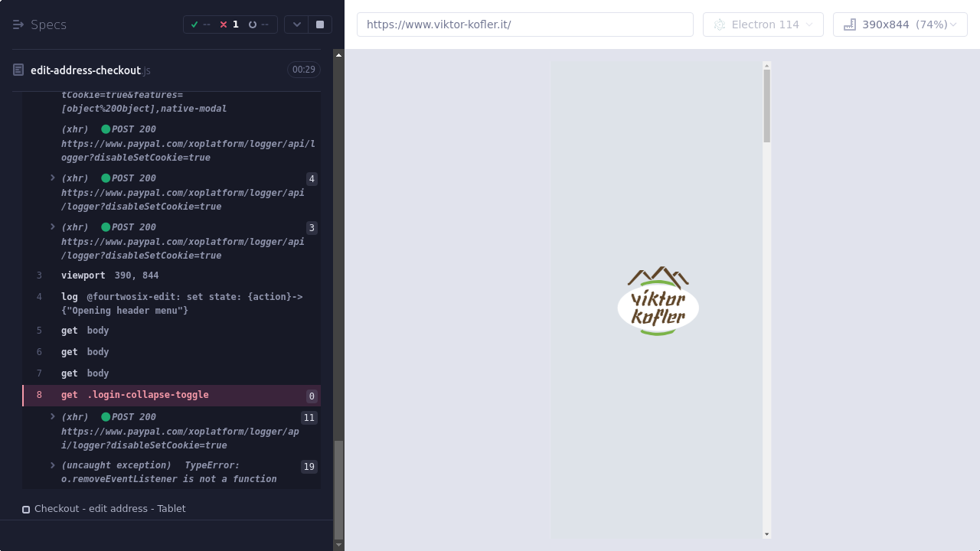980x551 pixels.
Task: Expand the xhr POST group with badge 4
Action: click(53, 178)
